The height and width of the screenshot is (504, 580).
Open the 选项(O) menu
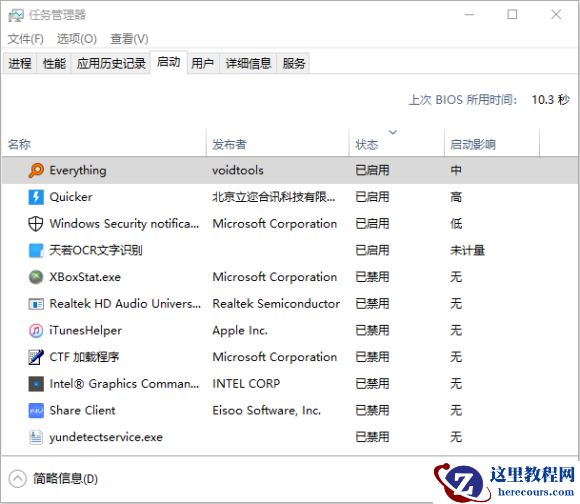[x=77, y=39]
